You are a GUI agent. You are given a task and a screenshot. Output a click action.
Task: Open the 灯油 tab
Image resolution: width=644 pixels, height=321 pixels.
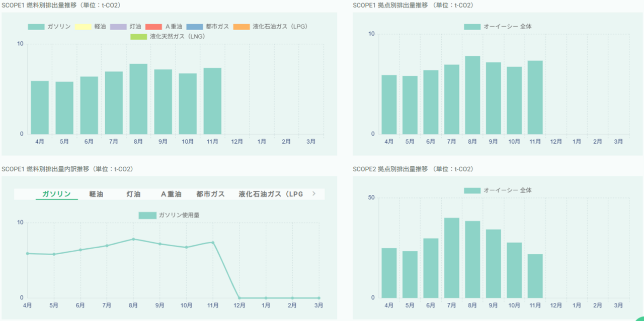(x=133, y=194)
